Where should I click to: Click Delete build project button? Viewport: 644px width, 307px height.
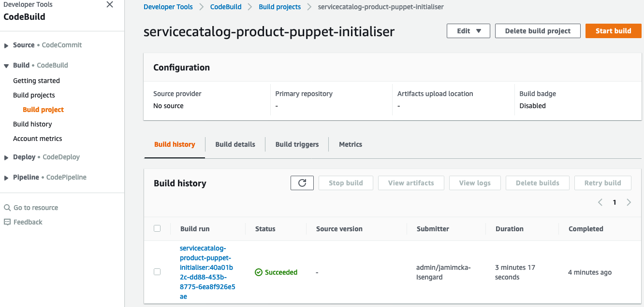pyautogui.click(x=538, y=31)
